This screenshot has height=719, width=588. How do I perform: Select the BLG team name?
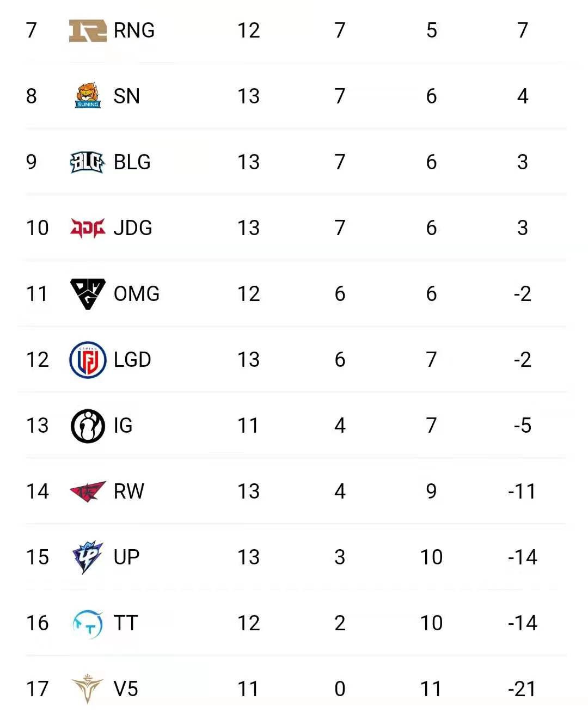pos(132,162)
